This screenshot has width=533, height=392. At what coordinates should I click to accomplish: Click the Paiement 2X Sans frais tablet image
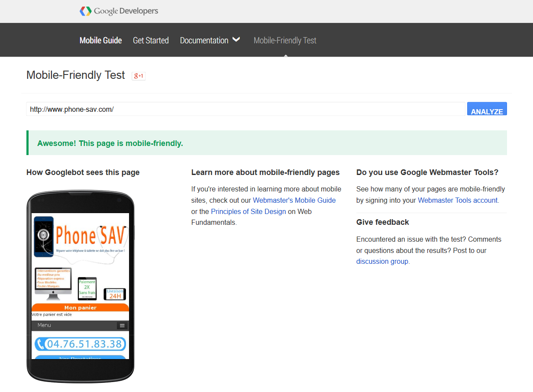click(87, 288)
